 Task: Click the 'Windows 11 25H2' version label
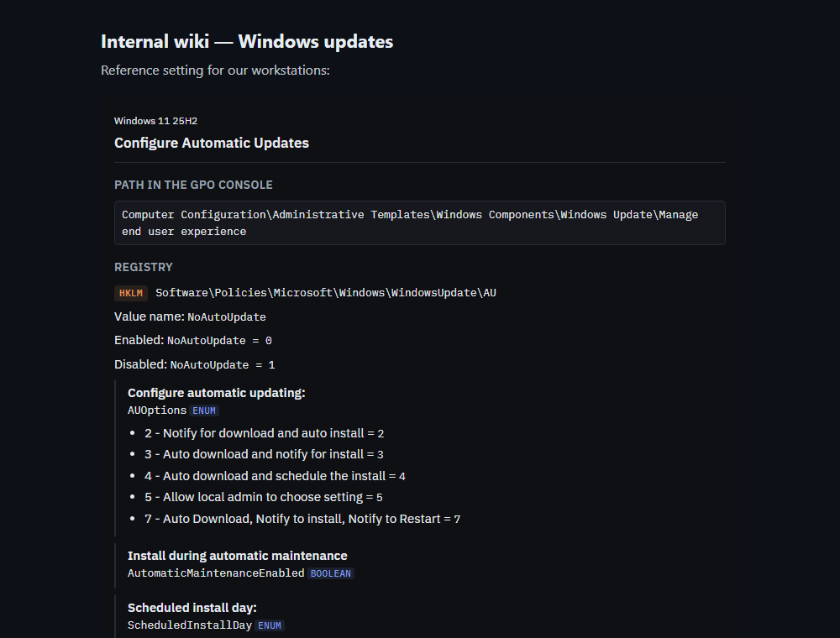point(155,121)
